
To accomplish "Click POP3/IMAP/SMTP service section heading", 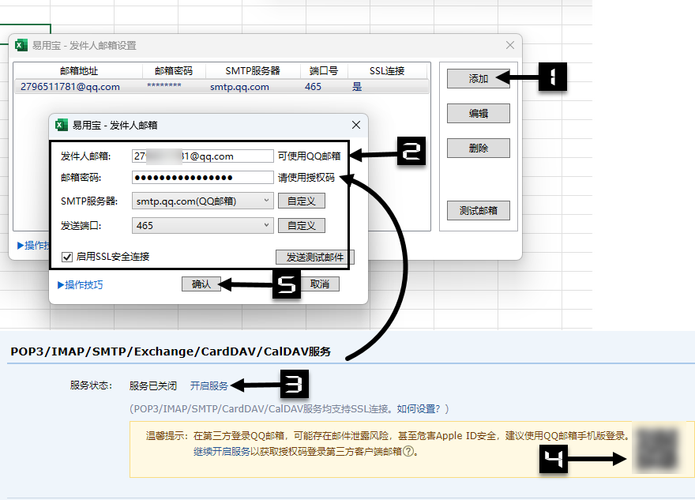I will (x=171, y=352).
